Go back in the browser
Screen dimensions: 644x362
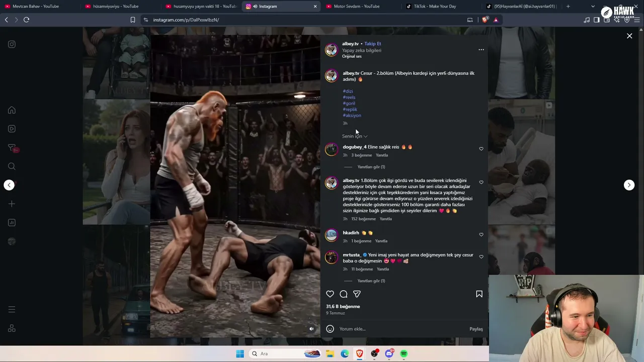[x=6, y=20]
